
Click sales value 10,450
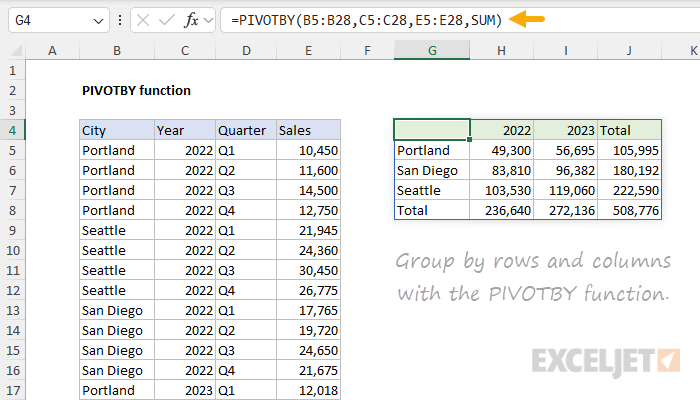click(308, 150)
